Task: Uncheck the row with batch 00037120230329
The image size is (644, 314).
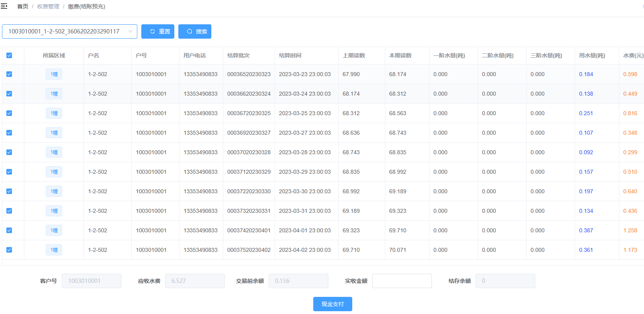Action: pyautogui.click(x=9, y=172)
